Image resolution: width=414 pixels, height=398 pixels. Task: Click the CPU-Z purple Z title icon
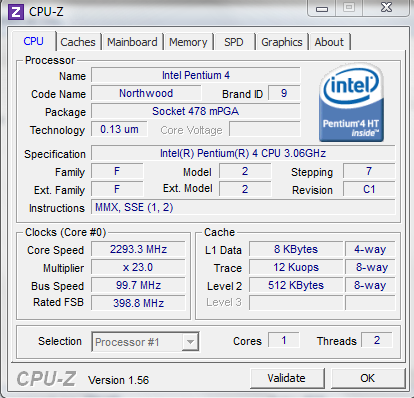[x=16, y=12]
